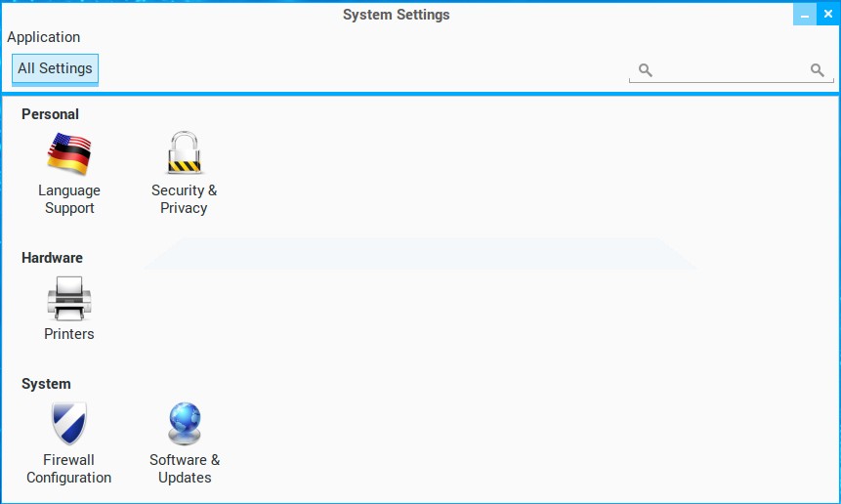Click the "Language Support" text label
Image resolution: width=841 pixels, height=504 pixels.
click(69, 199)
